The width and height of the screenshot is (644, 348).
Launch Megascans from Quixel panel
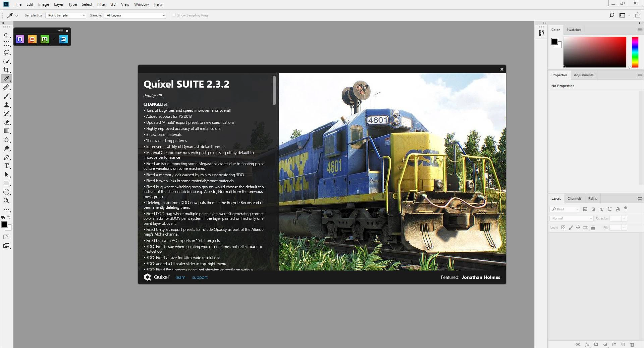pos(45,39)
